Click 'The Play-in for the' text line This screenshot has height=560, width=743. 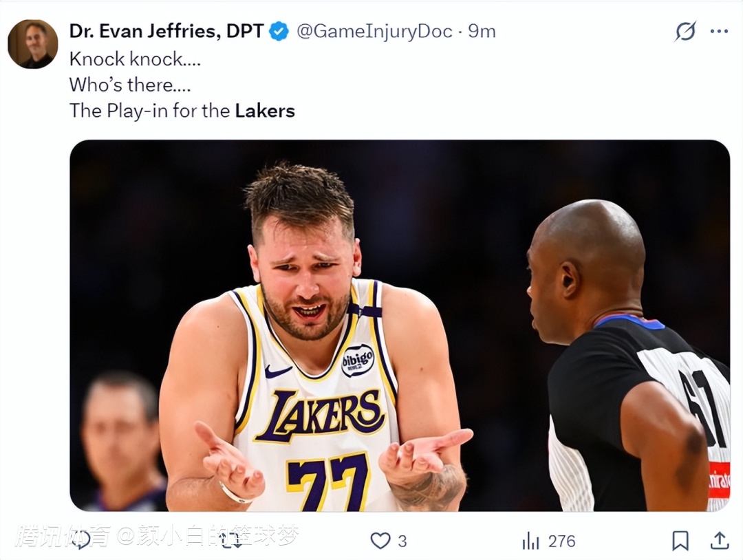149,111
